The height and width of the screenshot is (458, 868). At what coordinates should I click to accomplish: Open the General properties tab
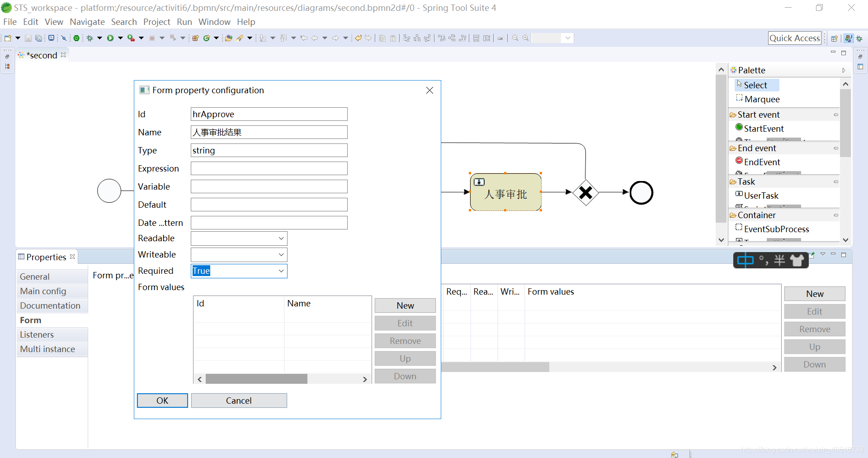[x=52, y=277]
